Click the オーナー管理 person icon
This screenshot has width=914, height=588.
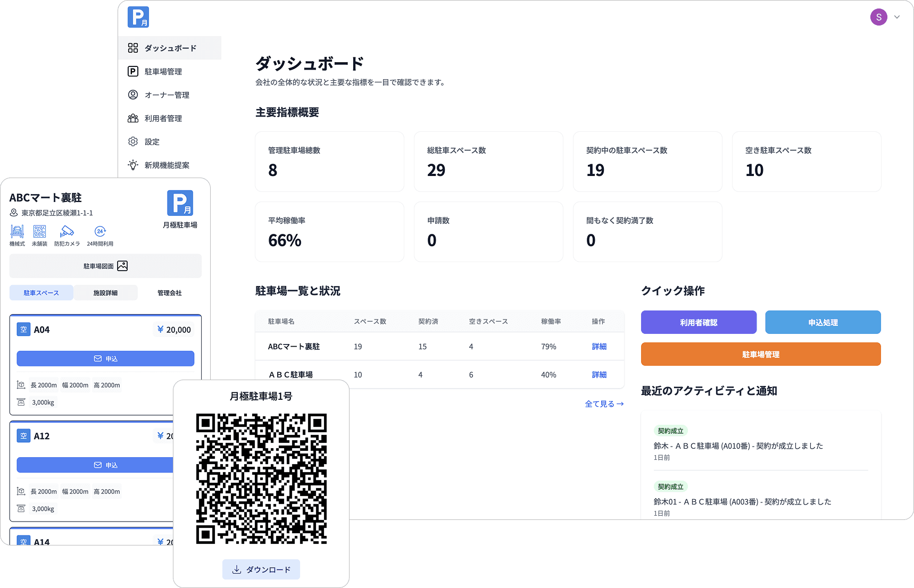pos(133,95)
